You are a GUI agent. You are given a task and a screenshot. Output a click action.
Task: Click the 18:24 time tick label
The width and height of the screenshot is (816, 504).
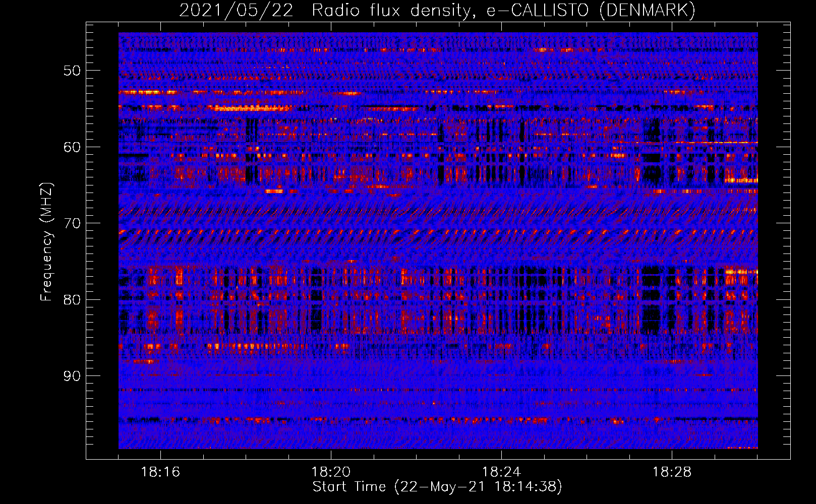click(501, 472)
